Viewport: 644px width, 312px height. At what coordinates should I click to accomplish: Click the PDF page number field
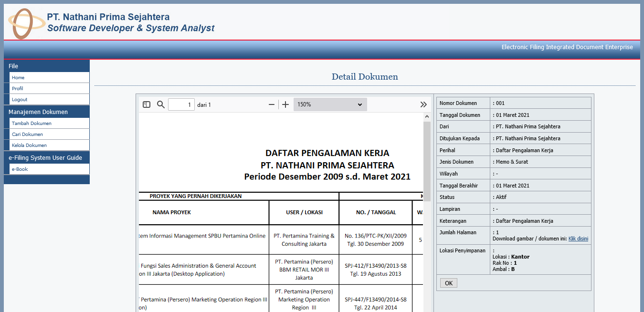[x=181, y=104]
